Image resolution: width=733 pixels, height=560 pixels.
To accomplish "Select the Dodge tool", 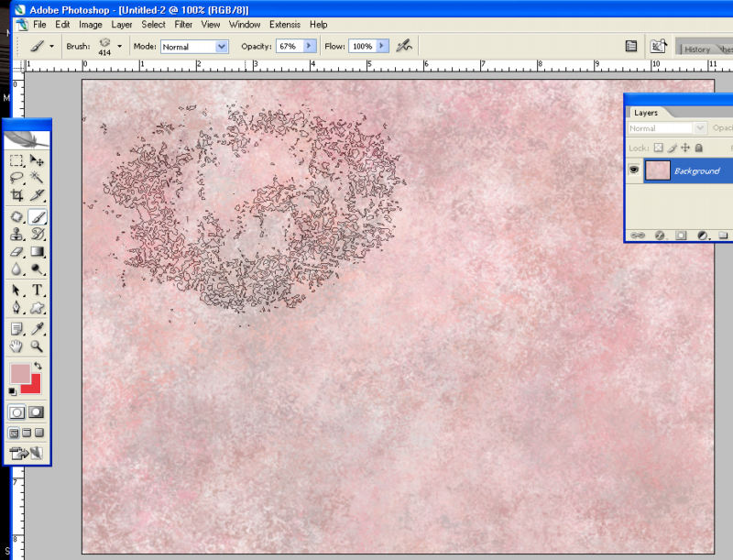I will pos(37,269).
